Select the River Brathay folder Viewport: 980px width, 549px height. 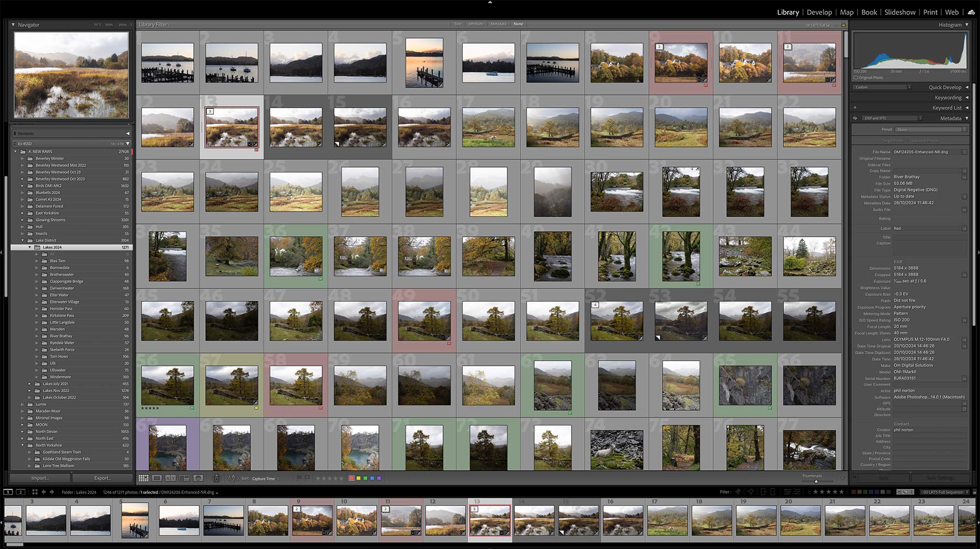click(x=61, y=336)
